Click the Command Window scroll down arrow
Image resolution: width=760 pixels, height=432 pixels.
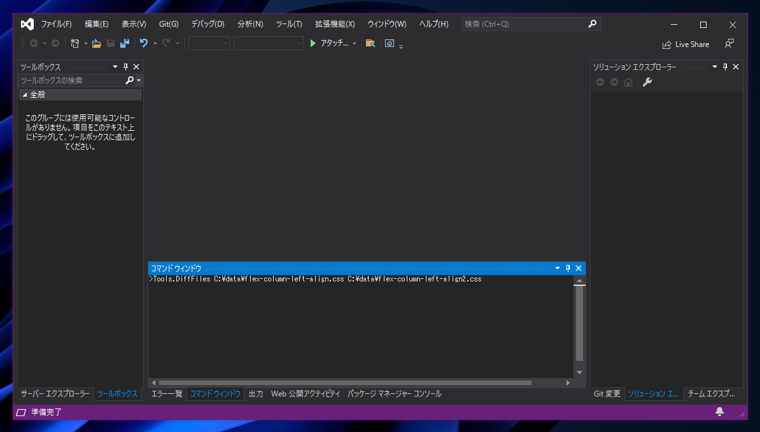[x=579, y=372]
